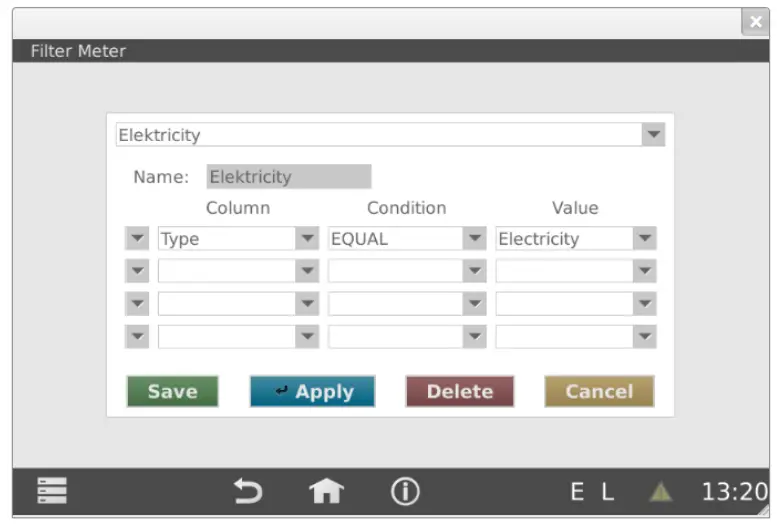Open the EQUAL condition dropdown

tap(475, 239)
